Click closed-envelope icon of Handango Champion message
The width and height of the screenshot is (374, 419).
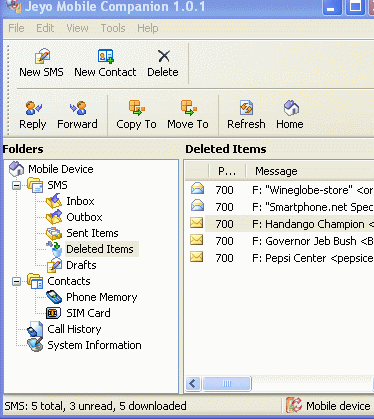pos(197,223)
